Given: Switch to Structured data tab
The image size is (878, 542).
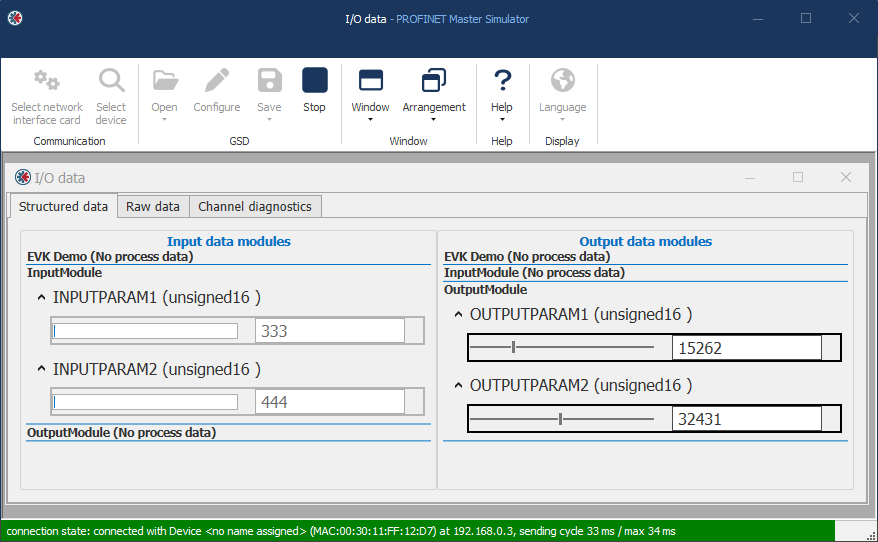Looking at the screenshot, I should 63,207.
